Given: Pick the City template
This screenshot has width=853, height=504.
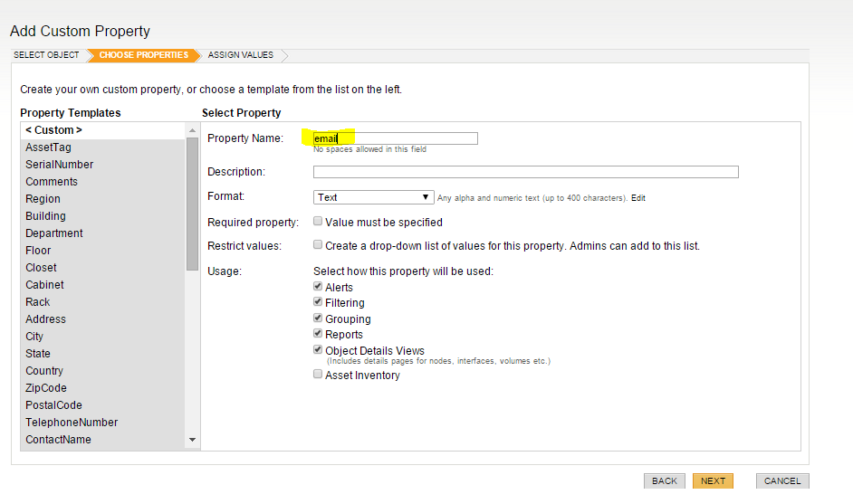Looking at the screenshot, I should (x=103, y=337).
